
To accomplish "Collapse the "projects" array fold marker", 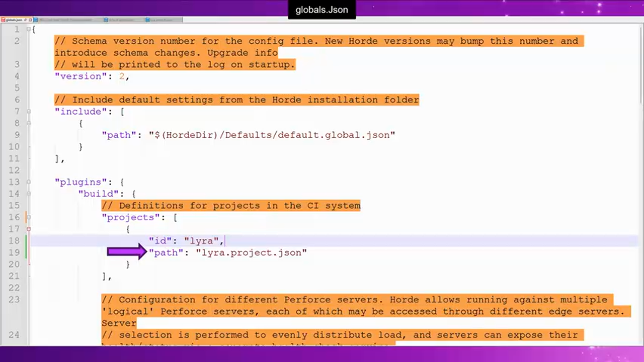I will click(29, 217).
